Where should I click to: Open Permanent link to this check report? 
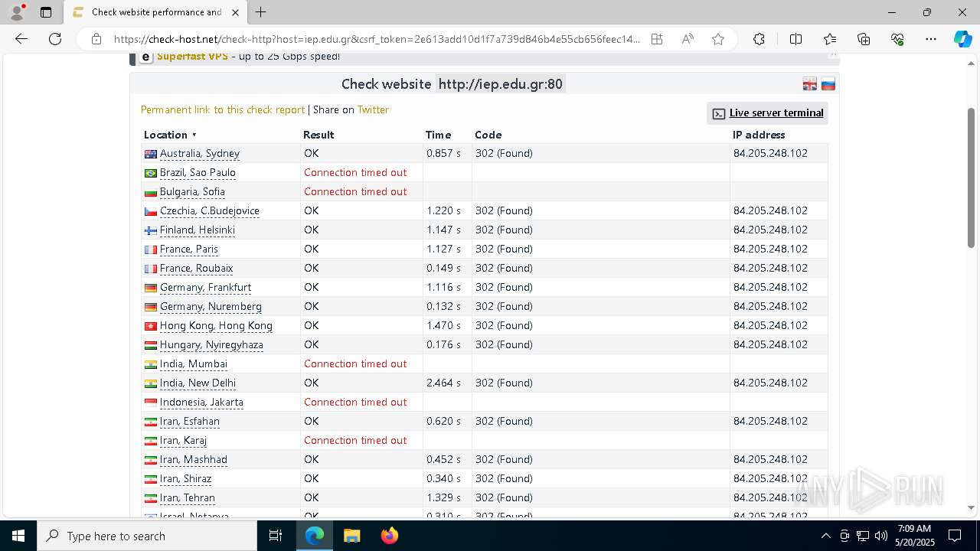(x=223, y=110)
